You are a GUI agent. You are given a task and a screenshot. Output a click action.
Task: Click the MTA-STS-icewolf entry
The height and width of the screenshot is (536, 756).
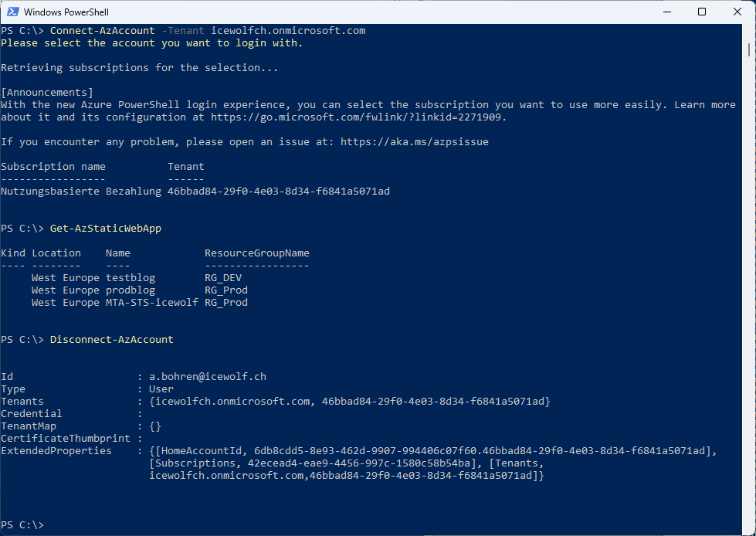152,303
